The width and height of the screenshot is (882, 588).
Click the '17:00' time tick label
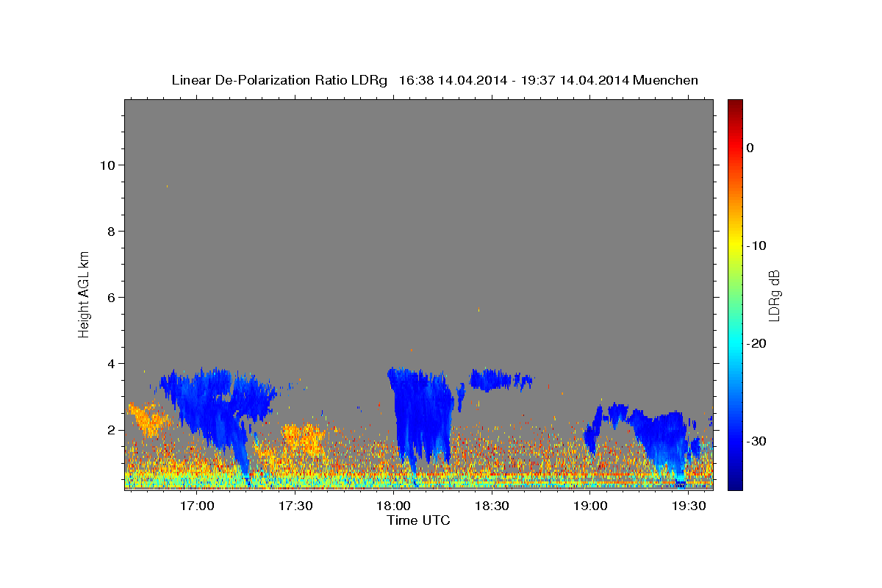pyautogui.click(x=197, y=506)
